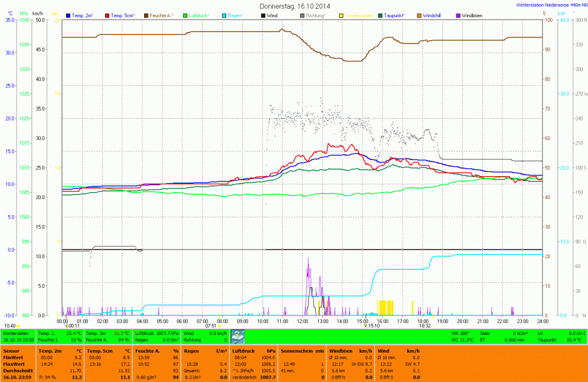This screenshot has height=382, width=588.
Task: Click the gray Richtung legend square
Action: (x=303, y=15)
